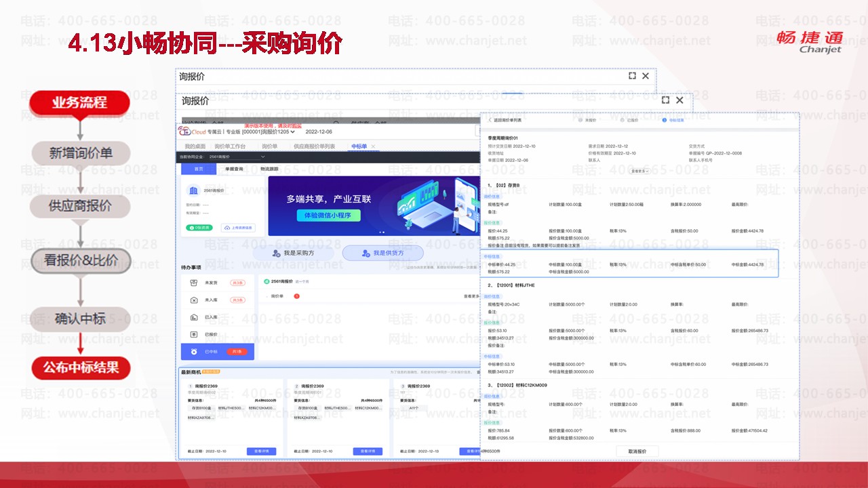Switch to the 单据查询 tab
The width and height of the screenshot is (868, 488).
pos(234,169)
